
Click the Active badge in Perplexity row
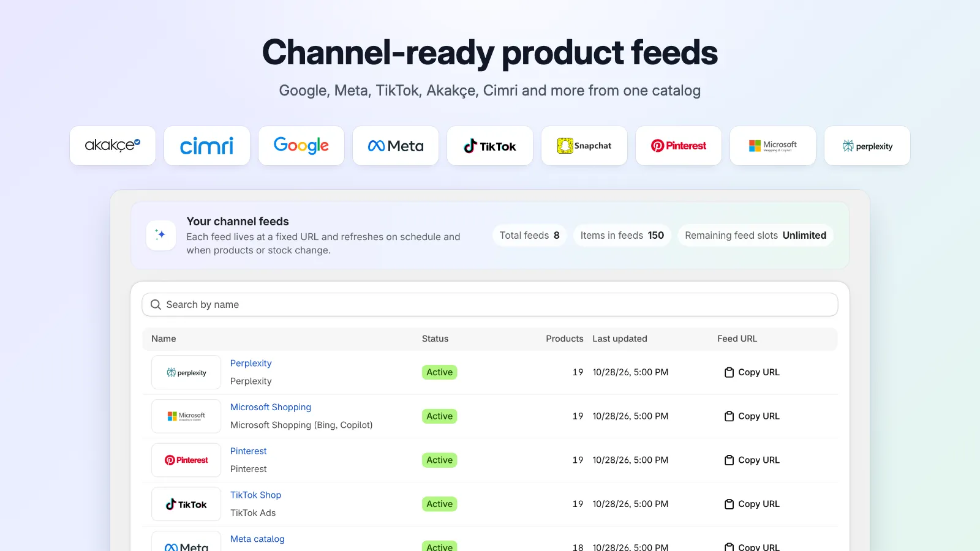click(x=440, y=372)
